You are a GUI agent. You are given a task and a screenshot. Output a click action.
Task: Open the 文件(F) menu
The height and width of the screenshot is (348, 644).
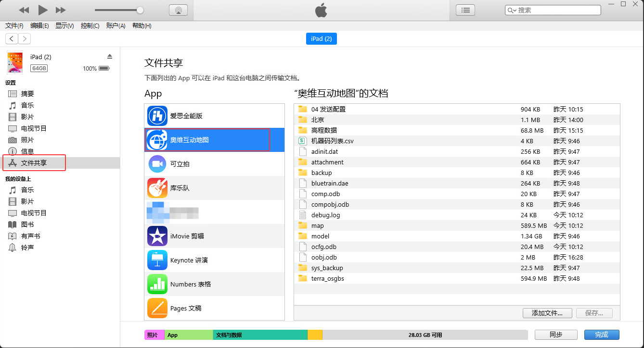pos(14,25)
